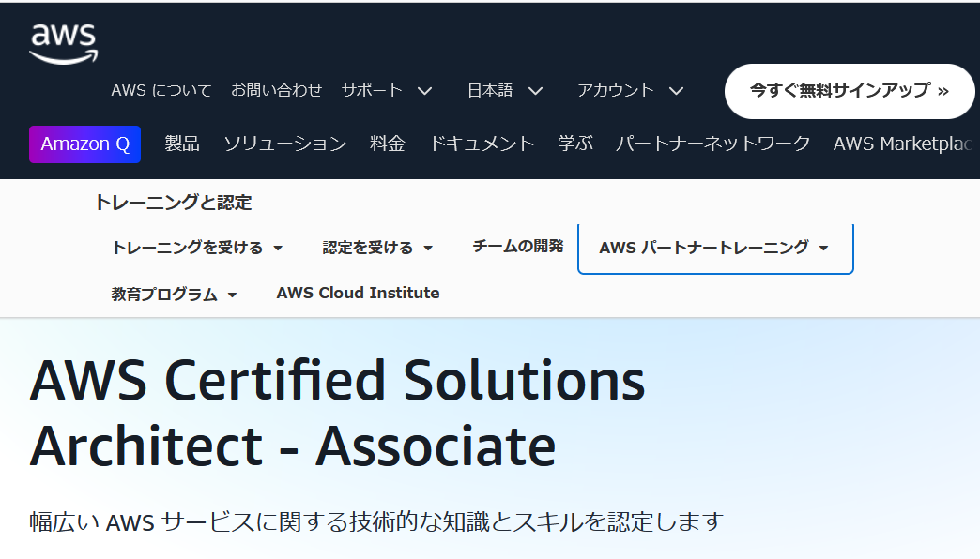Open the 製品 menu
The image size is (980, 559).
182,144
